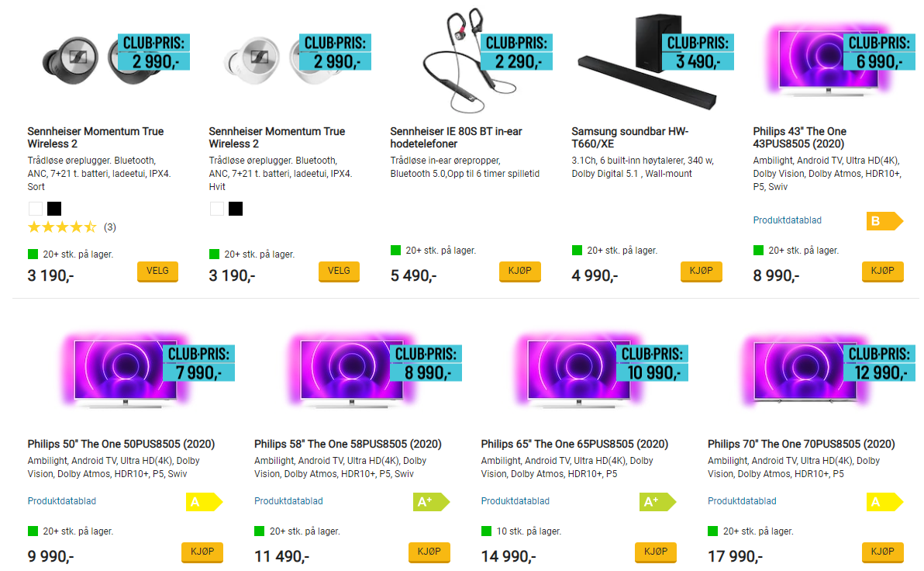Open Produktdatablad link for Philips 43" TV
This screenshot has height=571, width=924.
click(788, 220)
